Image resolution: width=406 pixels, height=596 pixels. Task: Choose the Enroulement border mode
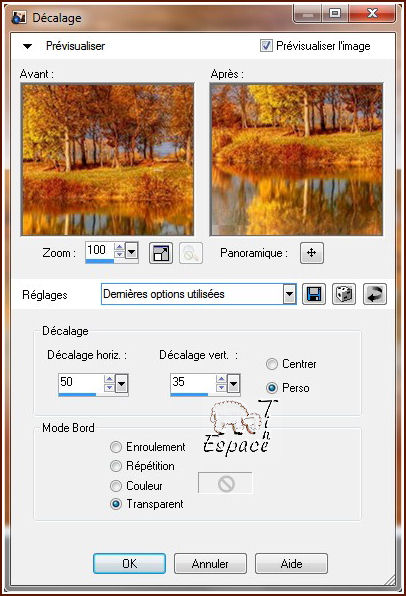coord(116,447)
